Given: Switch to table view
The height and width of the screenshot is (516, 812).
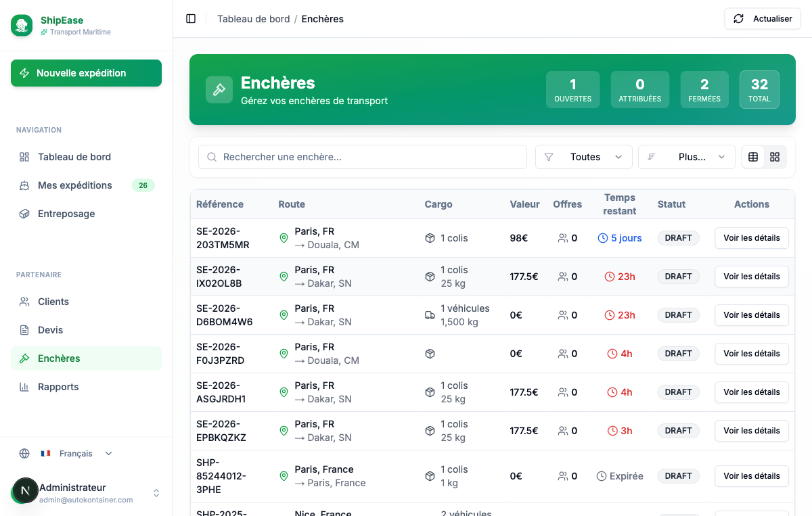Looking at the screenshot, I should point(753,157).
